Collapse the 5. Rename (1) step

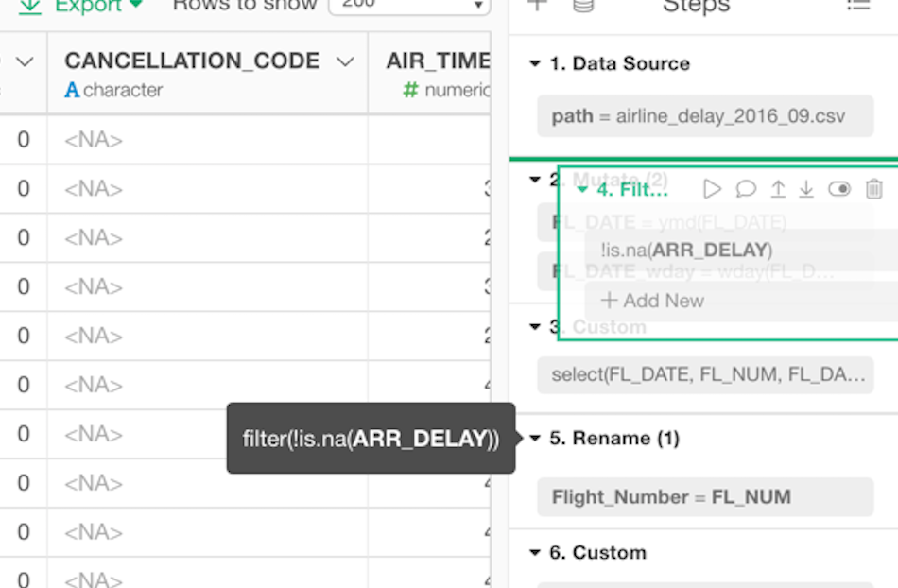click(535, 438)
